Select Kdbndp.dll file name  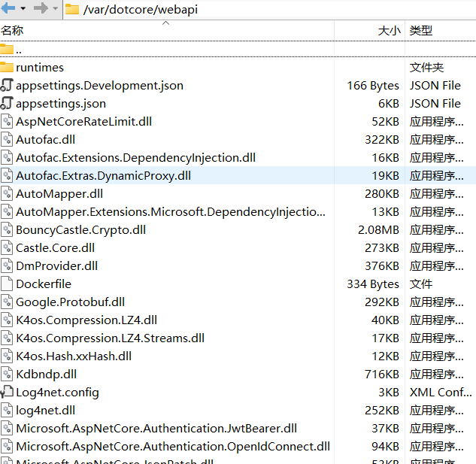(x=46, y=375)
